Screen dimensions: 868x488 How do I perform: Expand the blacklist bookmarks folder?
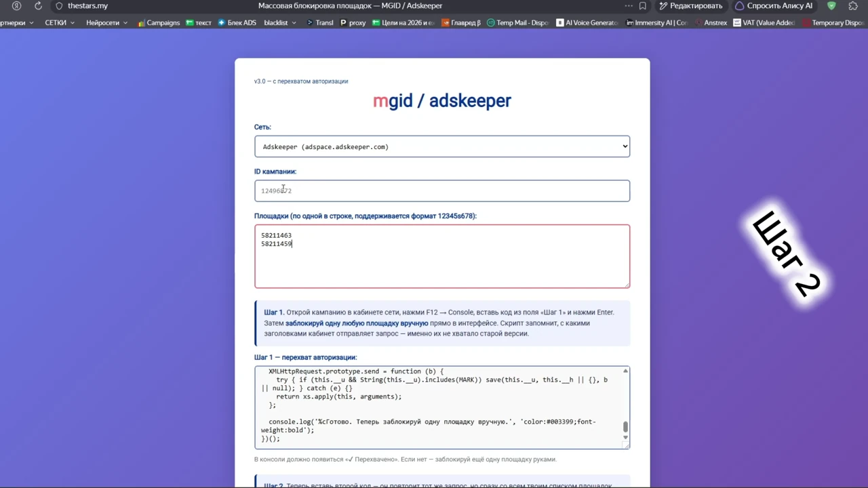tap(280, 23)
